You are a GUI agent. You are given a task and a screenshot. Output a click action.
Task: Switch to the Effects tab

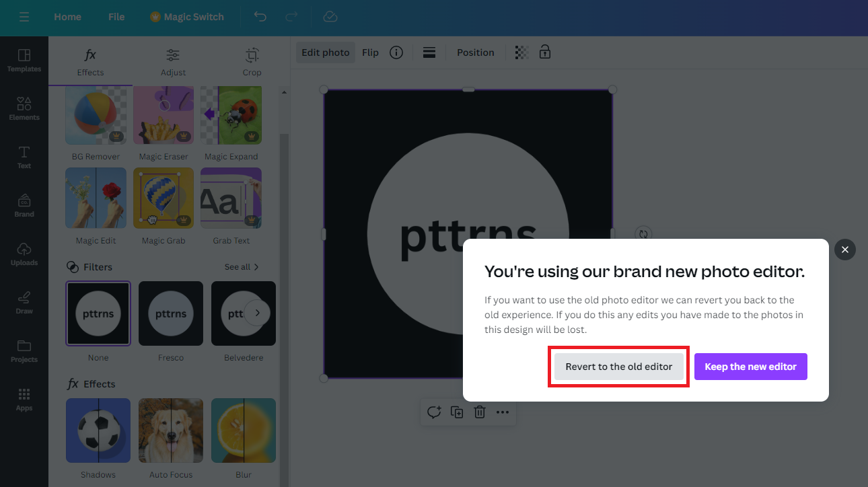click(x=90, y=62)
